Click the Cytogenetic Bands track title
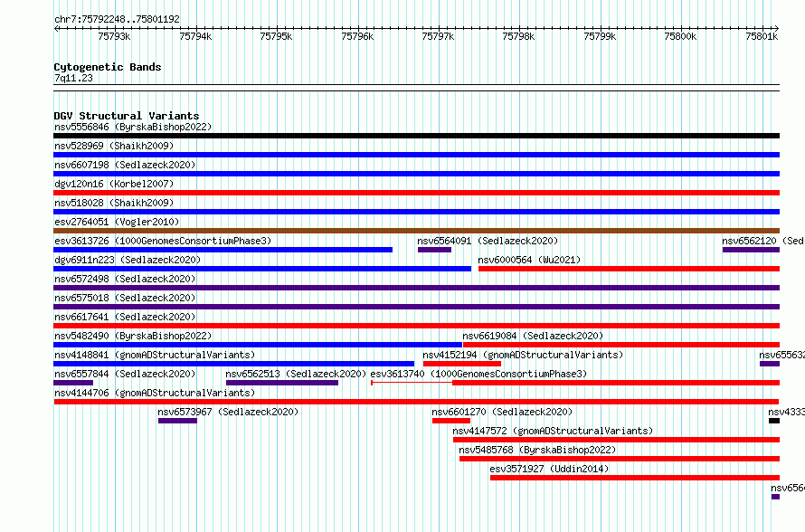The image size is (805, 532). click(x=108, y=67)
